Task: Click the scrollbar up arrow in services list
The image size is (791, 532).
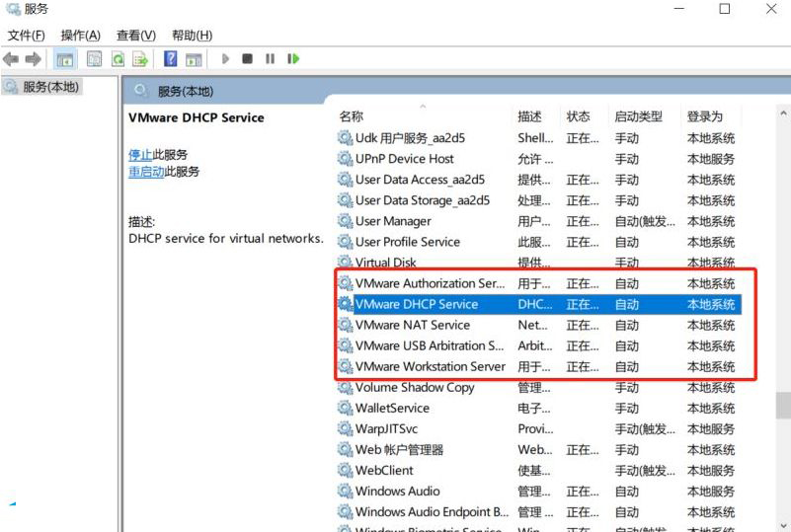Action: tap(783, 114)
